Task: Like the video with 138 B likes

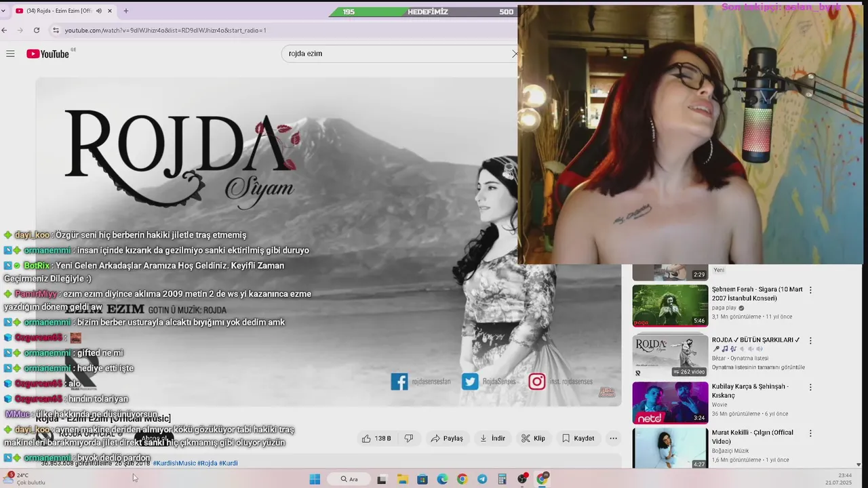Action: (x=376, y=439)
